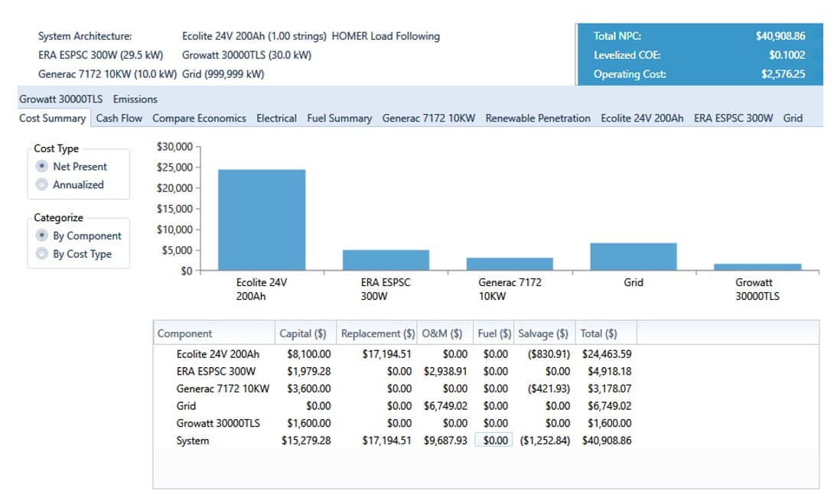Sort by the Capital ($) column header
Screen dimensions: 834x504
[x=305, y=333]
